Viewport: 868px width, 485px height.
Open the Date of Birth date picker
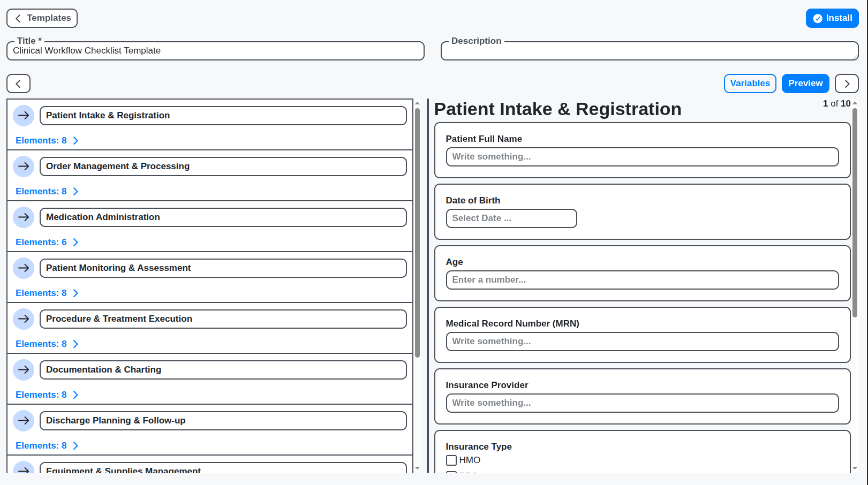[511, 218]
